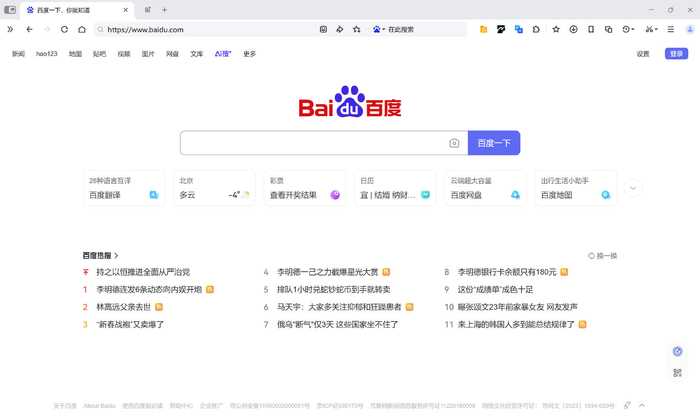Go back to the previous page

[29, 29]
